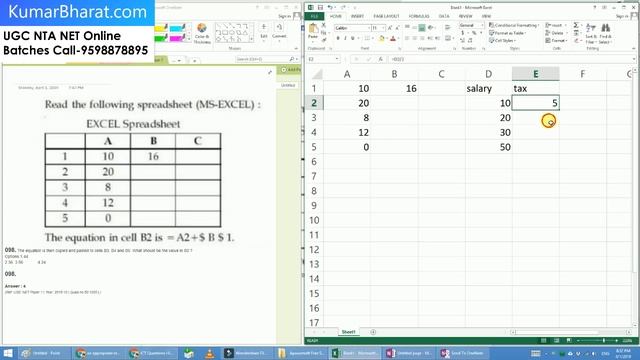Switch to the INSERT tab in Excel
Image resolution: width=640 pixels, height=360 pixels.
coord(357,16)
